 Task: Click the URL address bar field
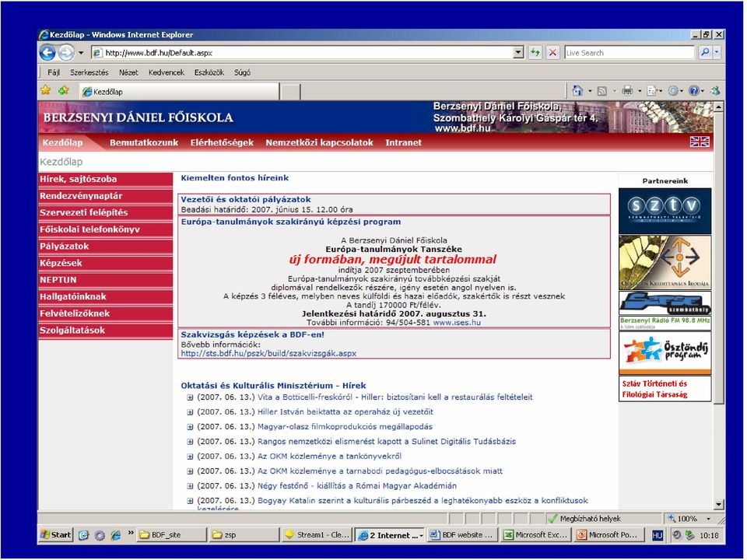pyautogui.click(x=308, y=52)
